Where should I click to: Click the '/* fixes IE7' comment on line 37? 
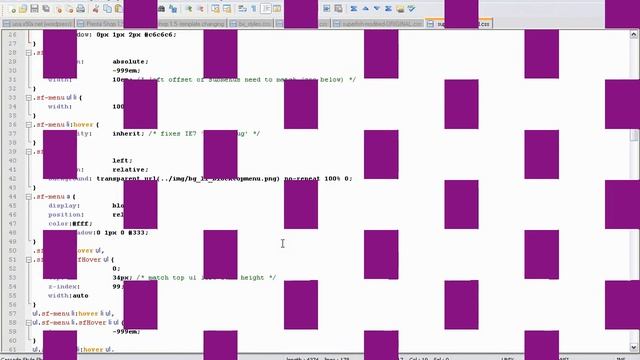click(x=172, y=133)
